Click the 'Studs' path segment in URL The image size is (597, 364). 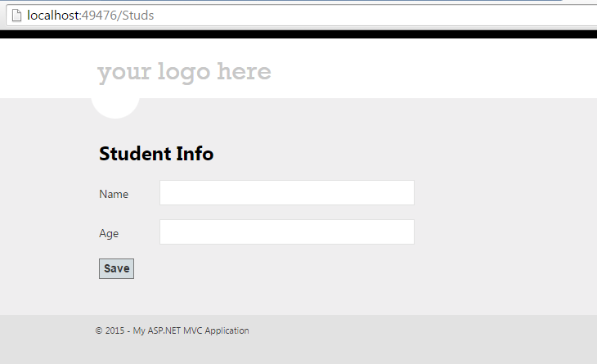coord(138,15)
